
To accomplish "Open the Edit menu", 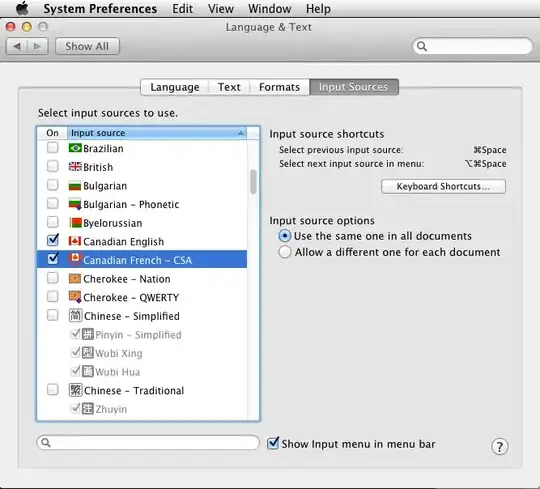I will point(183,9).
